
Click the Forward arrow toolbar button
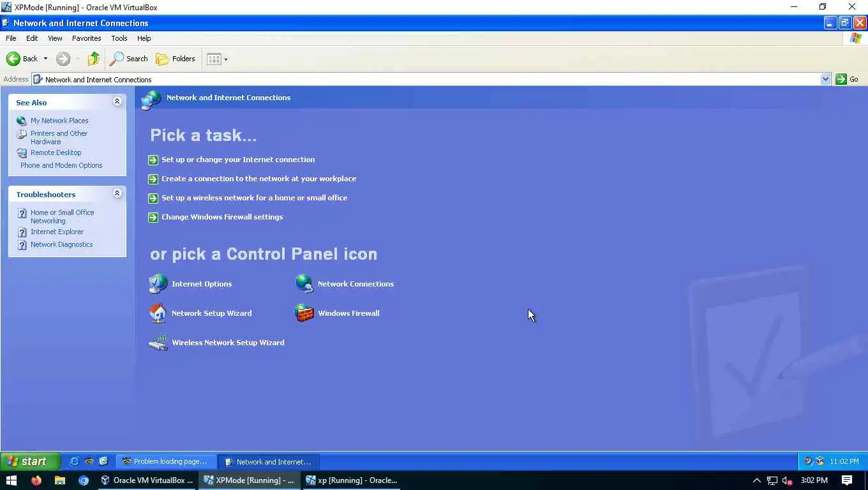pos(63,59)
